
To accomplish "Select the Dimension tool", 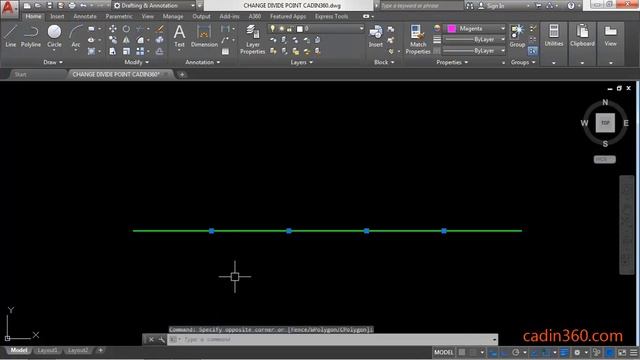I will [x=204, y=36].
